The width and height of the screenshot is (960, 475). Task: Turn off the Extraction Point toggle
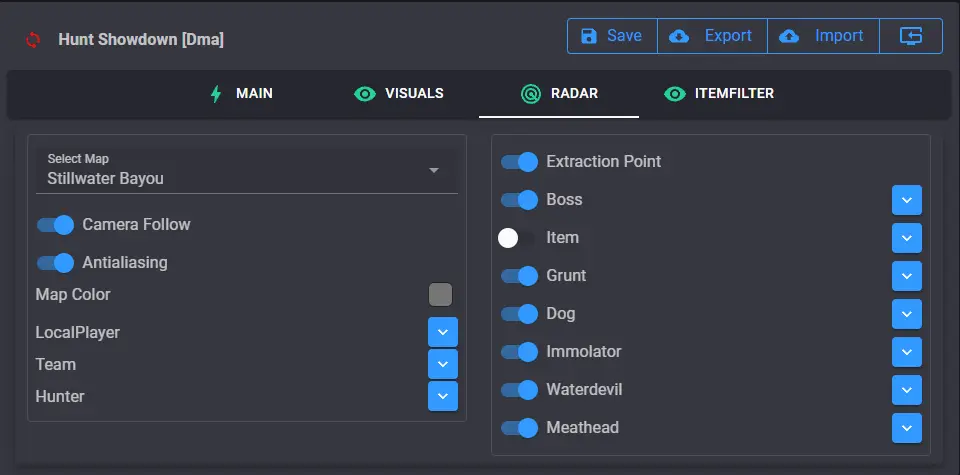[519, 162]
